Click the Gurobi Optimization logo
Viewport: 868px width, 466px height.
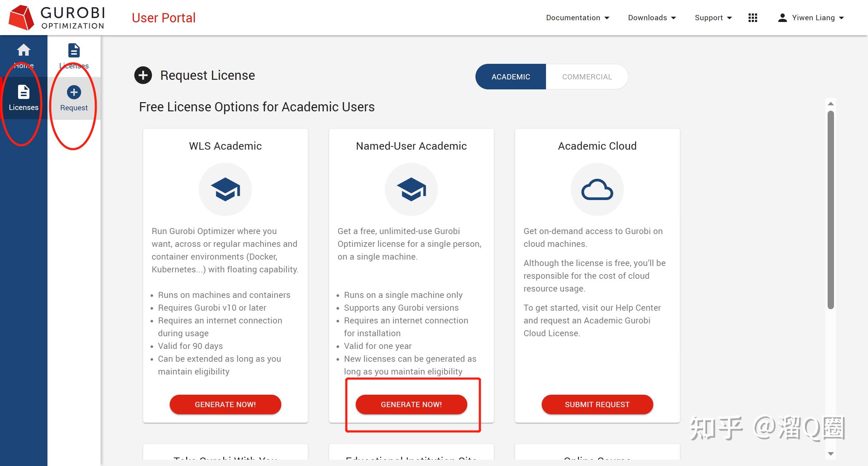point(57,17)
